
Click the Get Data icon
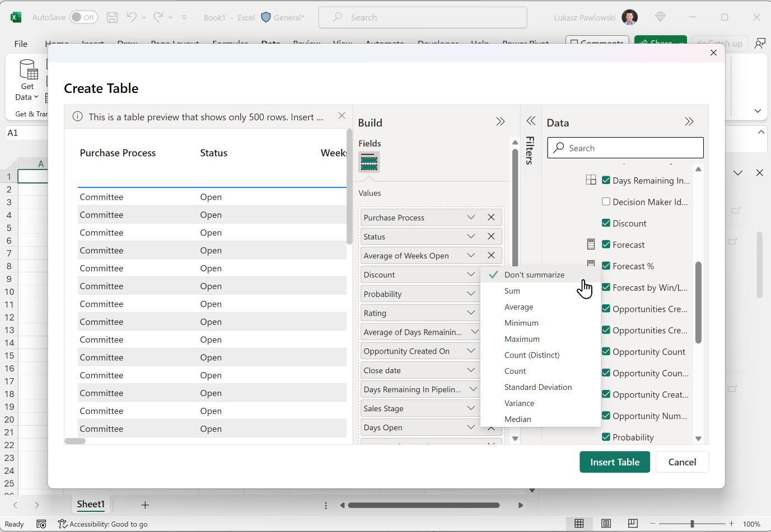(27, 70)
